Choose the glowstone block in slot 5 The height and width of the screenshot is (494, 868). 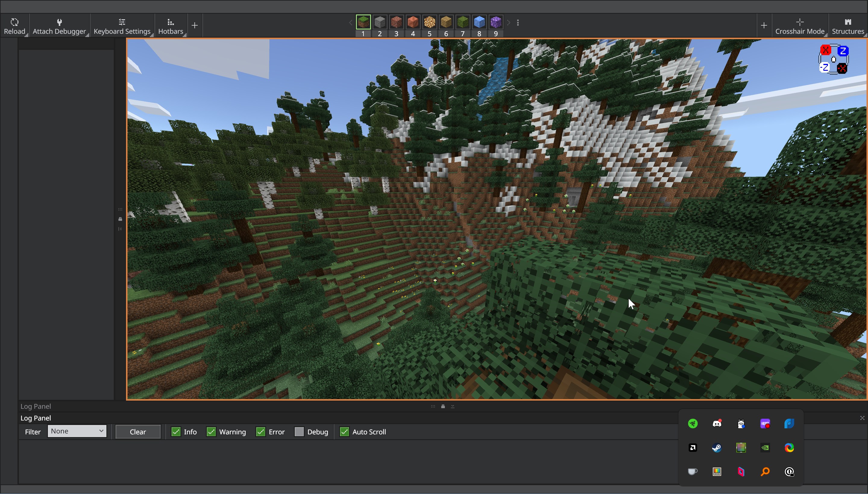tap(429, 22)
